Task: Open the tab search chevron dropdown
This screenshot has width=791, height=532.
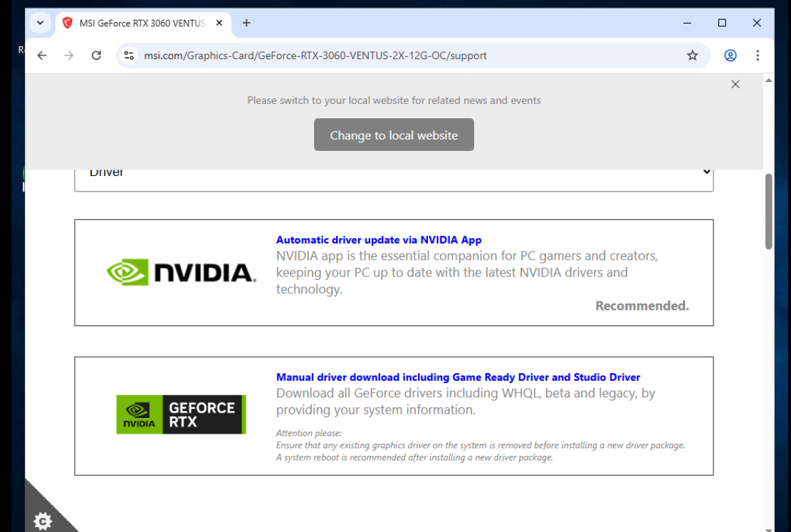Action: (x=40, y=23)
